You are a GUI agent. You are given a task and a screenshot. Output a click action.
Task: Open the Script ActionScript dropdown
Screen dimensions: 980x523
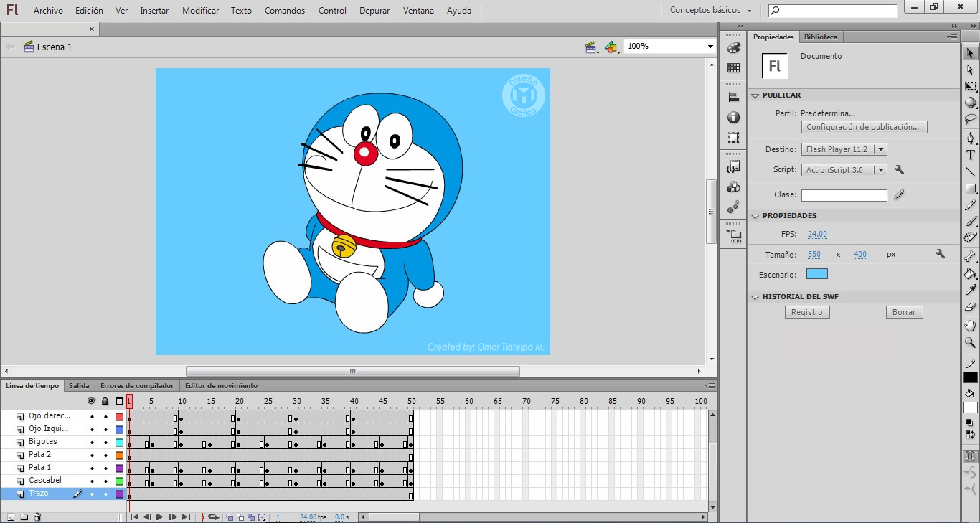[844, 170]
